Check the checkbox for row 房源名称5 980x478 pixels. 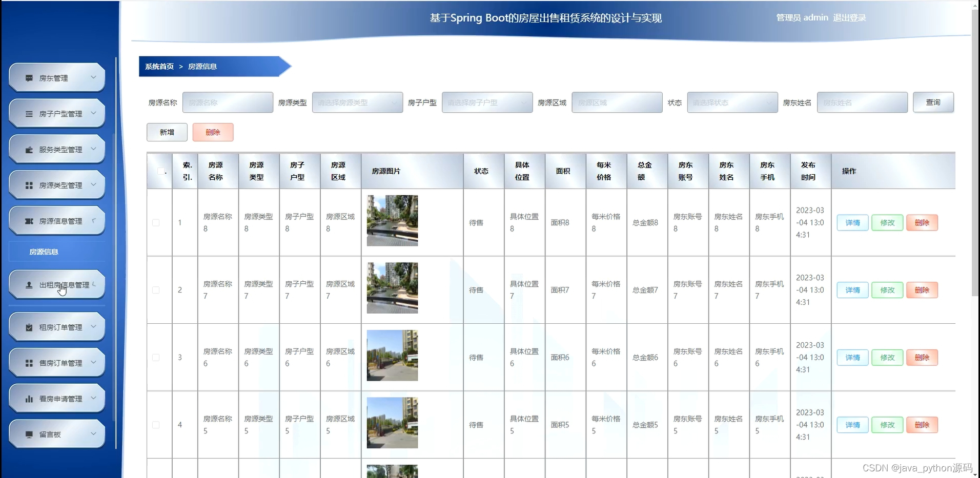pos(156,425)
